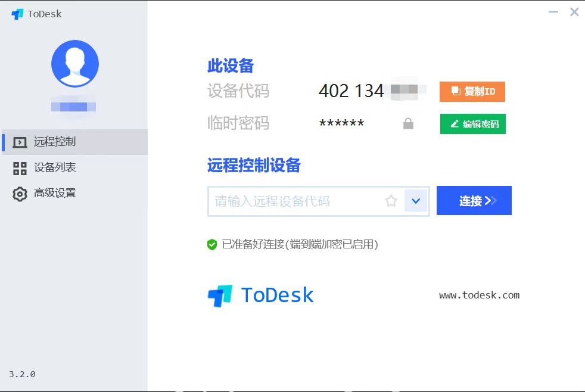Open 高级设置 via the gear icon
585x392 pixels.
coord(20,193)
